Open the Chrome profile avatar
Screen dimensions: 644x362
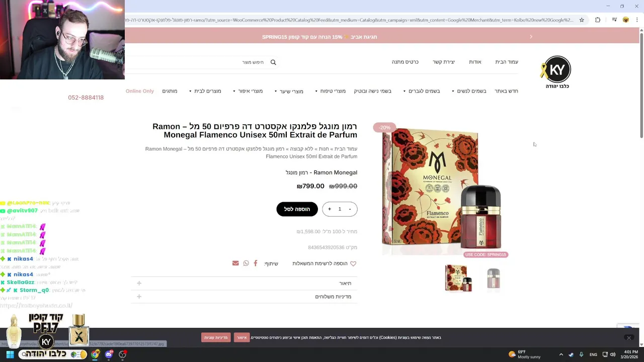click(x=626, y=20)
